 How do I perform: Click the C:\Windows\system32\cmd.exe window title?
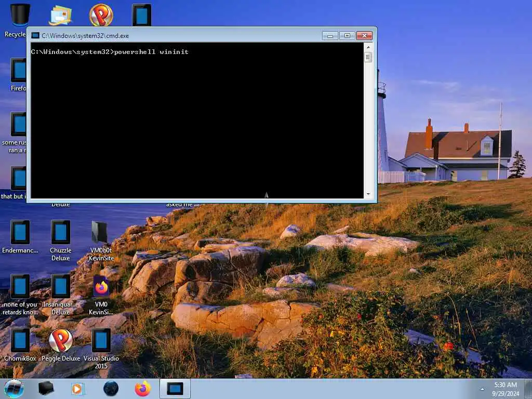click(x=85, y=36)
